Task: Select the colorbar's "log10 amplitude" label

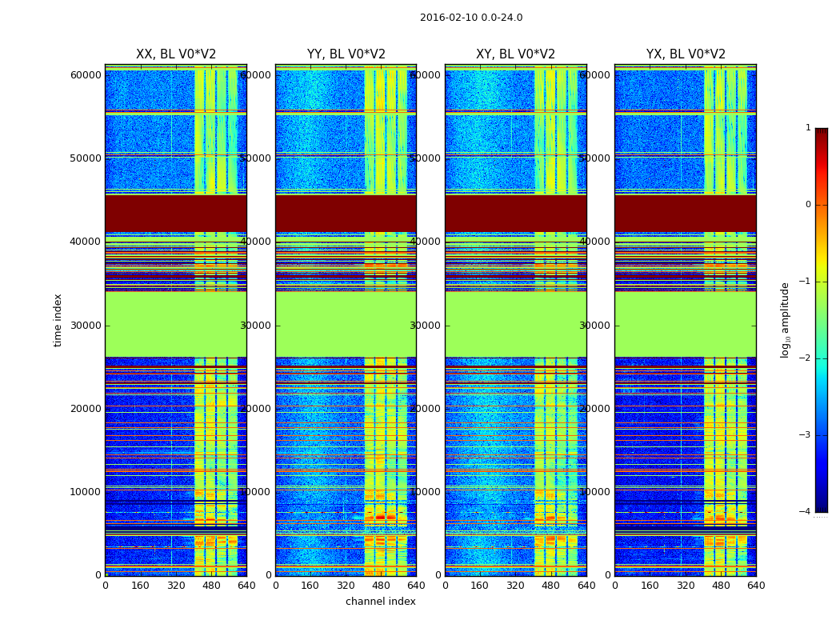Action: [x=786, y=319]
